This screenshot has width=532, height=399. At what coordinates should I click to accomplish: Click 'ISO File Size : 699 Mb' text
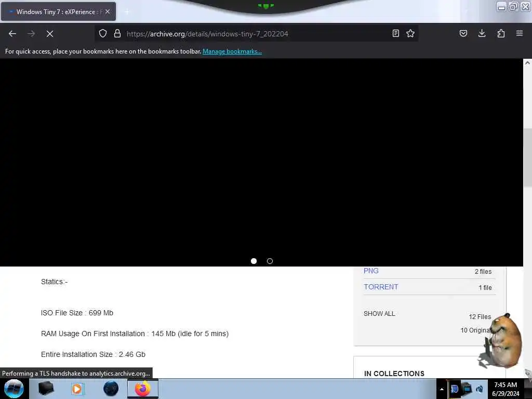pyautogui.click(x=77, y=313)
